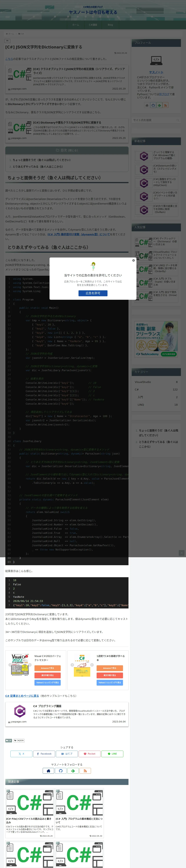Click the home icon in profile box
Screen dimensions: 186x868
pyautogui.click(x=147, y=105)
